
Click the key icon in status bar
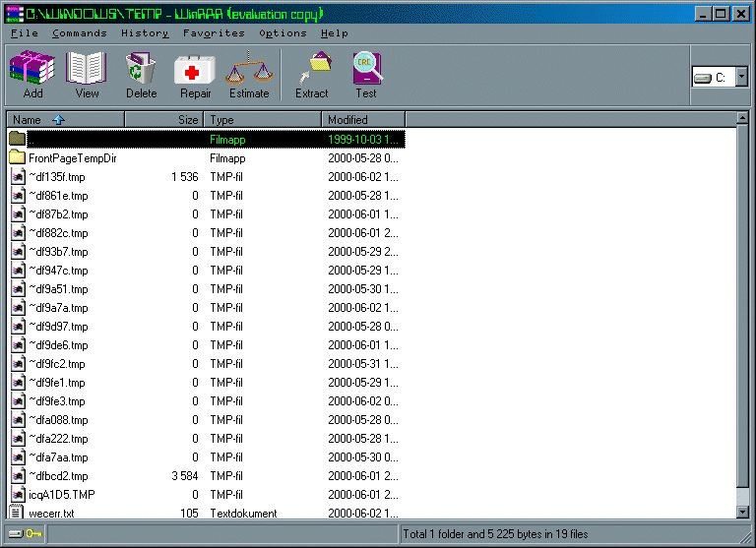coord(33,533)
